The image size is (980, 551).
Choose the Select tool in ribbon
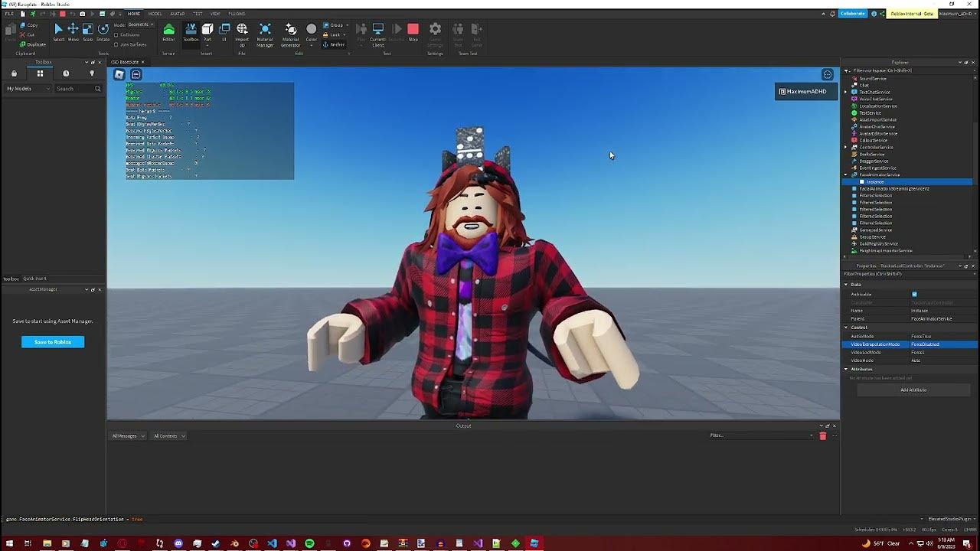coord(58,31)
